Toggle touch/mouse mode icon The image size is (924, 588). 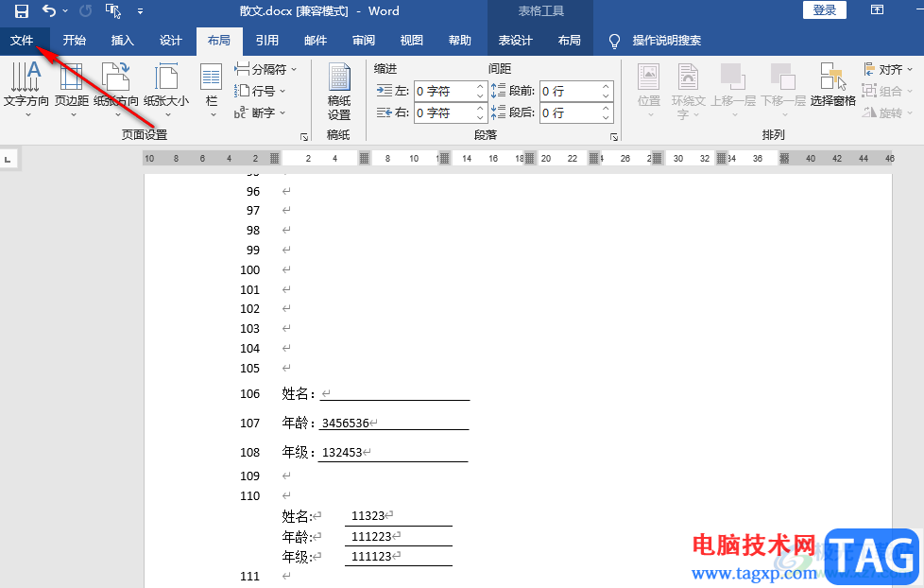113,10
